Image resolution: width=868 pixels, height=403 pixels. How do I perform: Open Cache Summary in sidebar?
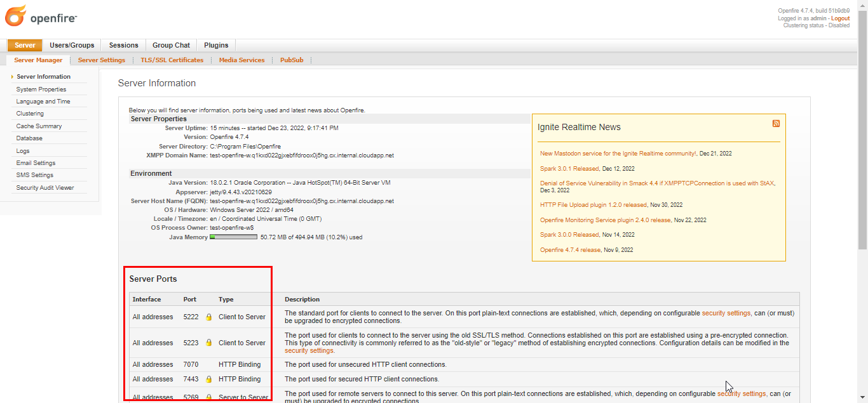[39, 126]
